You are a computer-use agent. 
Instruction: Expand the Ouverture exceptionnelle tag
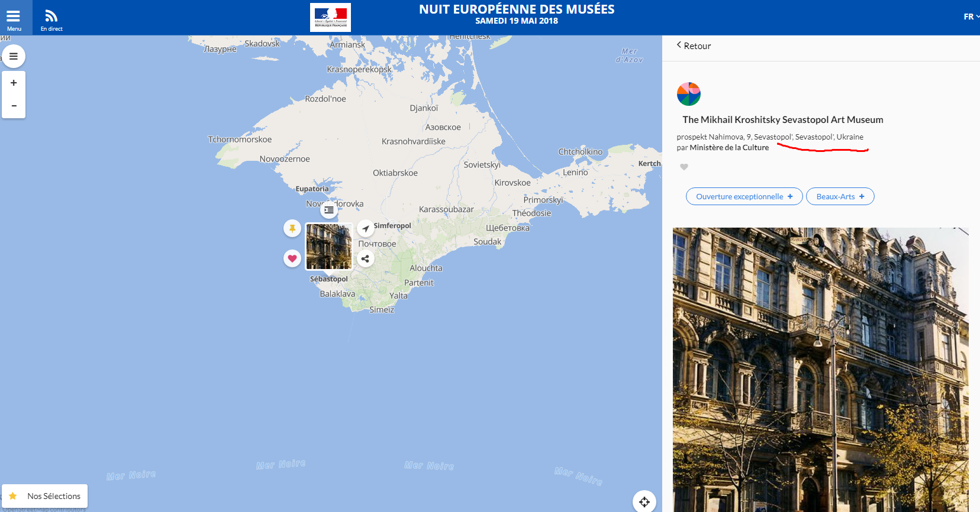click(x=744, y=196)
